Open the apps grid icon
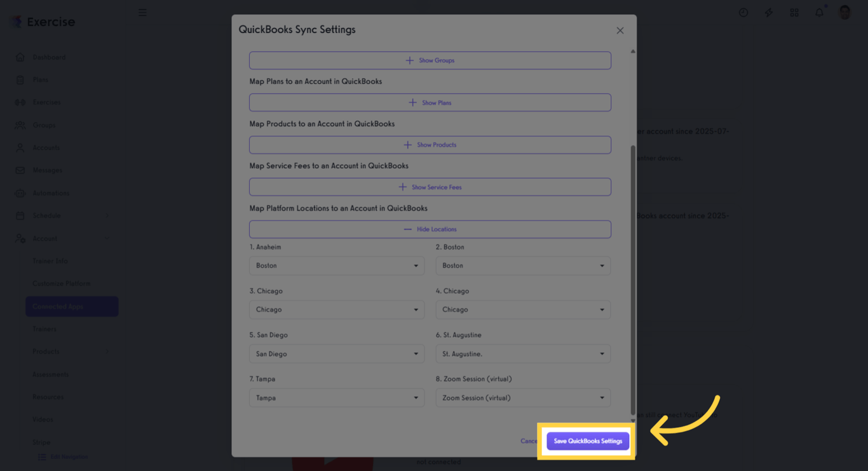868x471 pixels. [x=794, y=12]
